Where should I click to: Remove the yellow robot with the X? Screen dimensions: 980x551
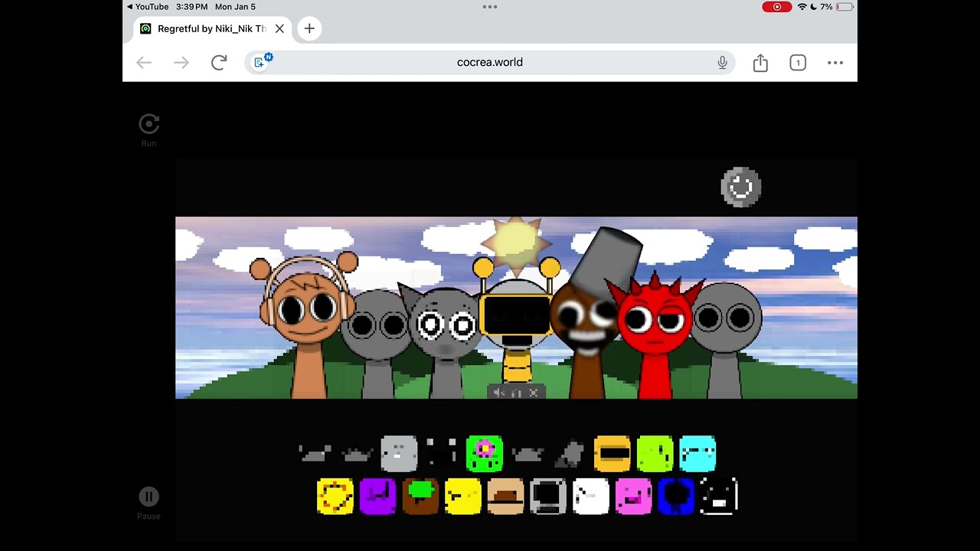click(x=534, y=393)
